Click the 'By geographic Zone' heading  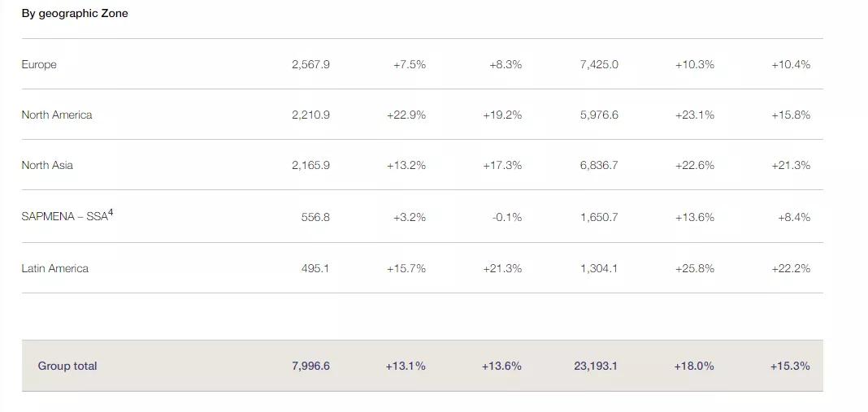(75, 13)
